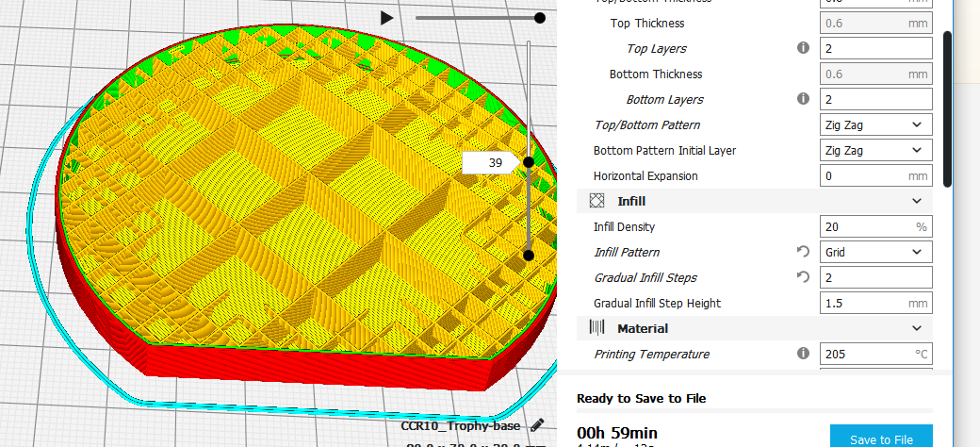Click the info icon beside Top Layers
The image size is (980, 447).
[803, 48]
